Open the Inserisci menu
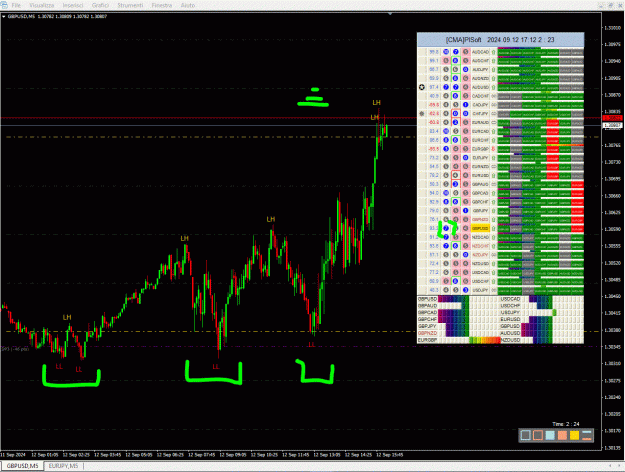The image size is (625, 472). (x=73, y=5)
